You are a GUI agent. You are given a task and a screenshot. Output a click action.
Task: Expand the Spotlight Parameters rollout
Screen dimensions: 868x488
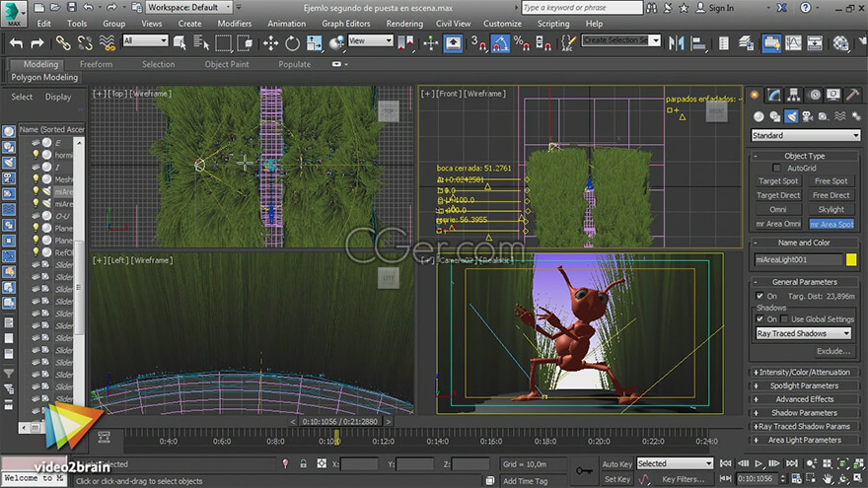click(804, 385)
